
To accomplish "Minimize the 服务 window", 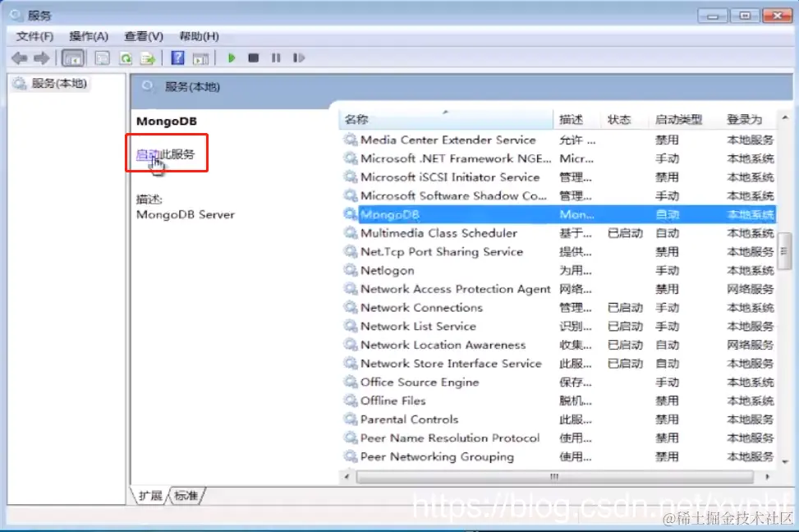I will 713,16.
